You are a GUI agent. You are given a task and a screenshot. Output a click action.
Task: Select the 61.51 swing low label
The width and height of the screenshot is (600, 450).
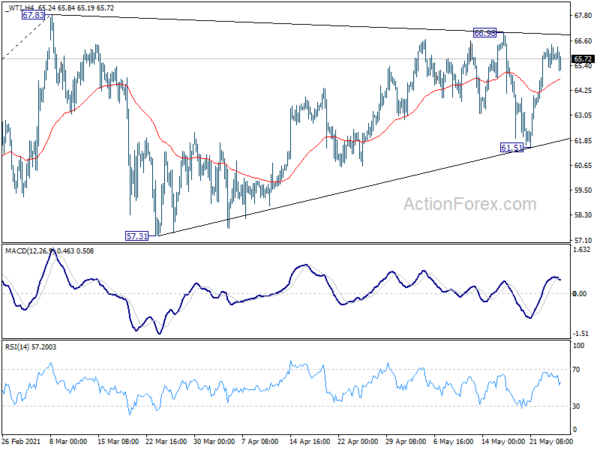(x=512, y=147)
